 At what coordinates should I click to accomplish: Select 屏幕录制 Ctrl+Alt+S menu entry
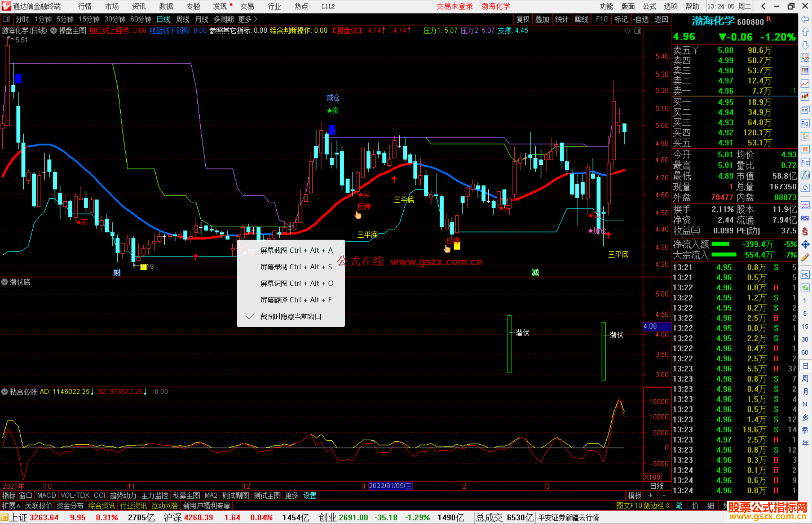[x=291, y=267]
